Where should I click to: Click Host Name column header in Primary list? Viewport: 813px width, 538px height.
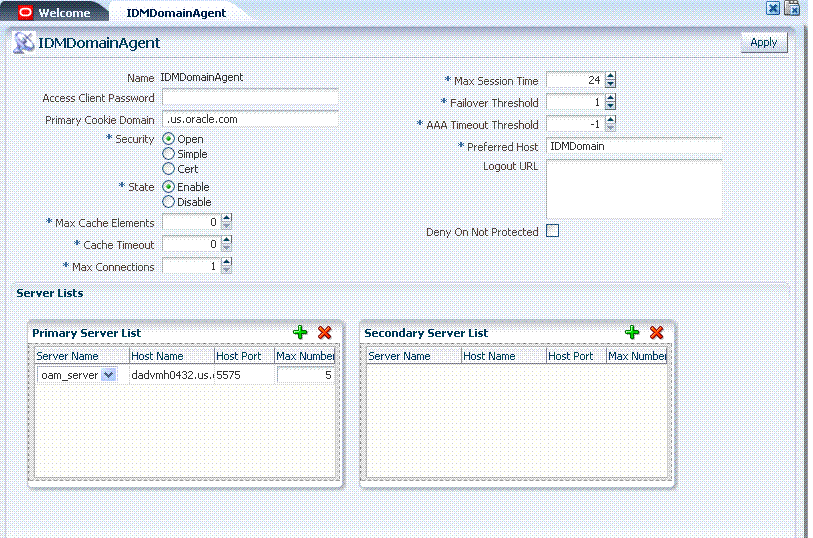(172, 356)
